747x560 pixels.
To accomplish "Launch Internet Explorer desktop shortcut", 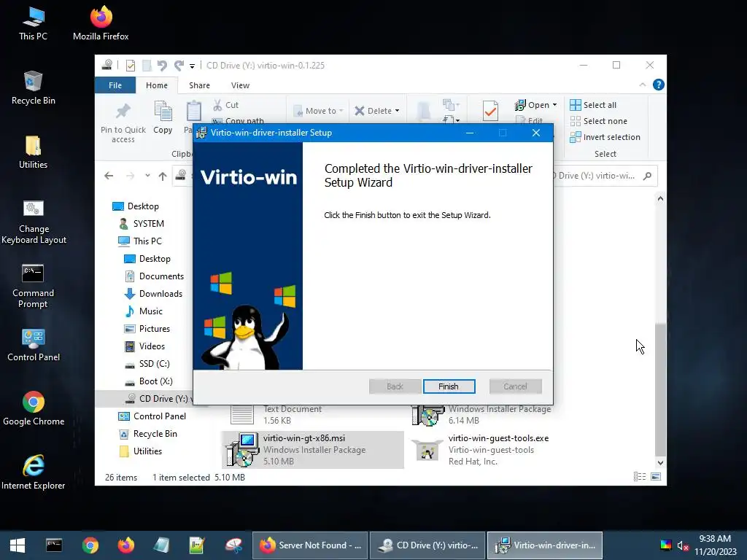I will click(34, 472).
